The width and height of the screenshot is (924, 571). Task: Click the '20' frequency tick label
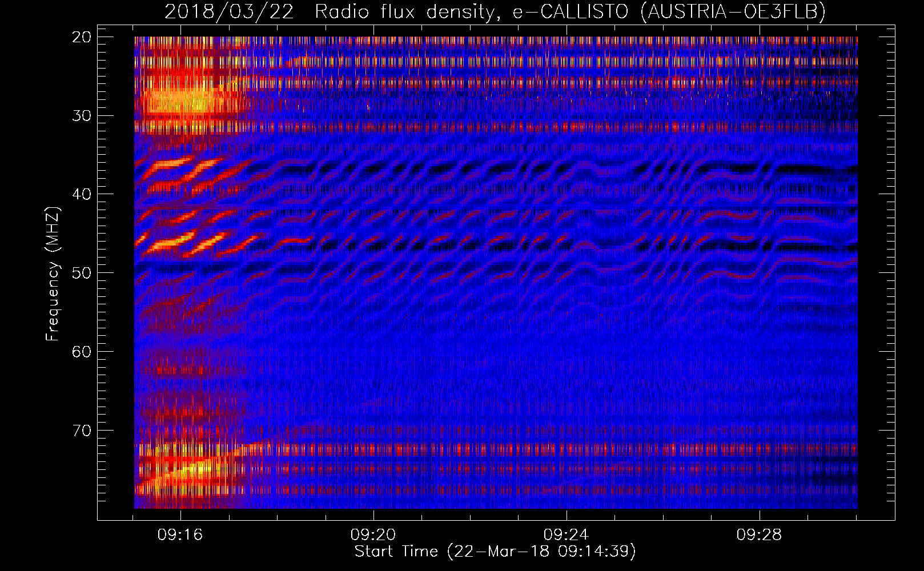coord(82,37)
